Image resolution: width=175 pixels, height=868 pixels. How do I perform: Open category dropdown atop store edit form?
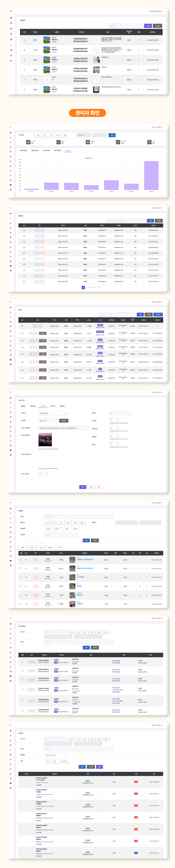click(53, 413)
